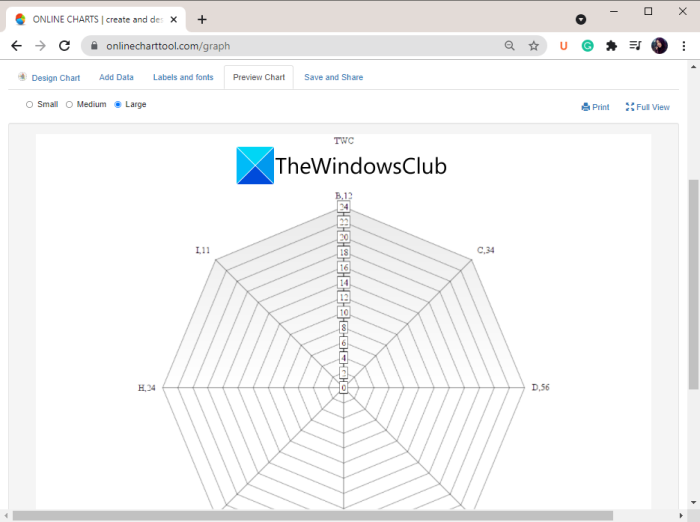700x522 pixels.
Task: Open the orange U extension icon
Action: tap(563, 46)
